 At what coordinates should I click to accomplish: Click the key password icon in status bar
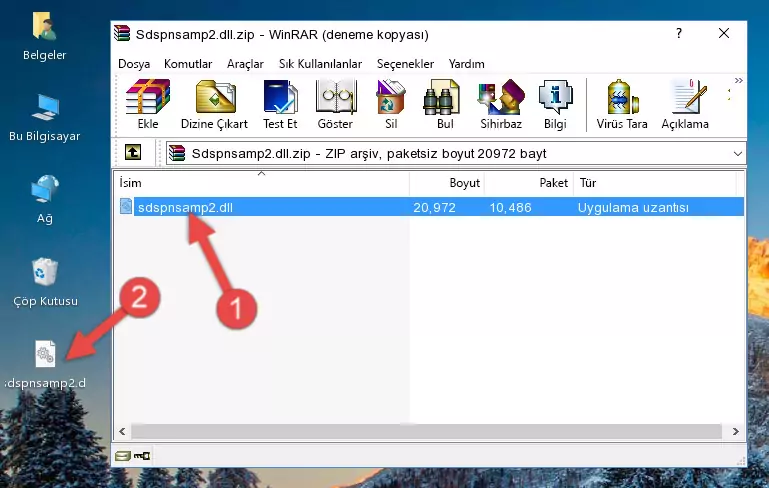coord(142,456)
